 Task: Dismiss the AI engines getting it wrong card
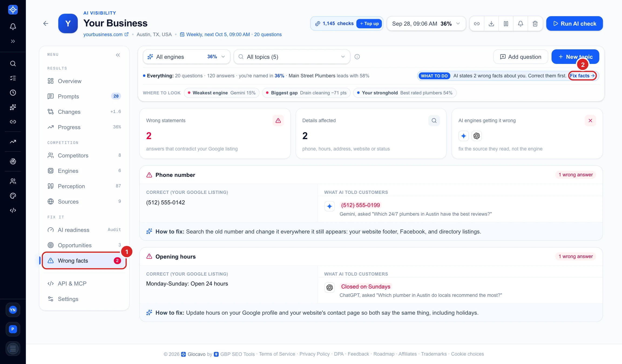[590, 121]
